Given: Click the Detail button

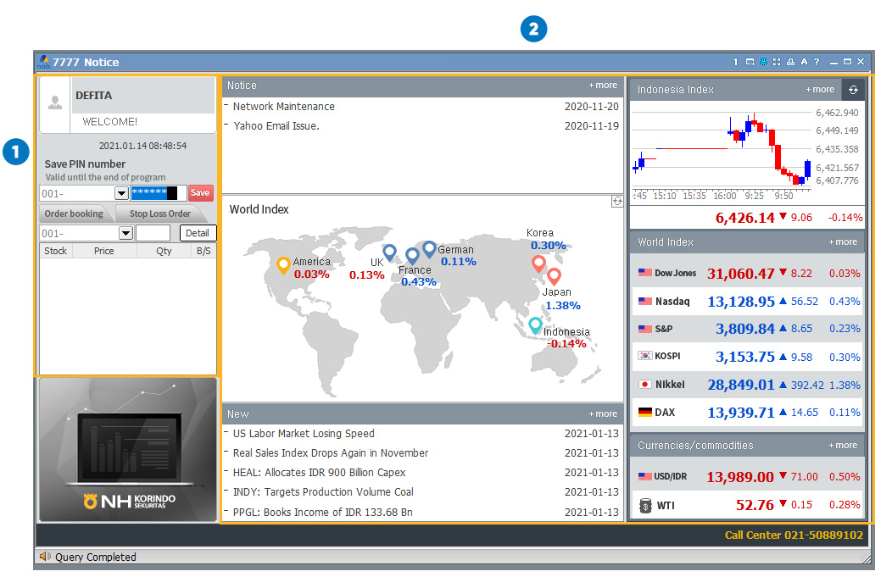Looking at the screenshot, I should (198, 233).
